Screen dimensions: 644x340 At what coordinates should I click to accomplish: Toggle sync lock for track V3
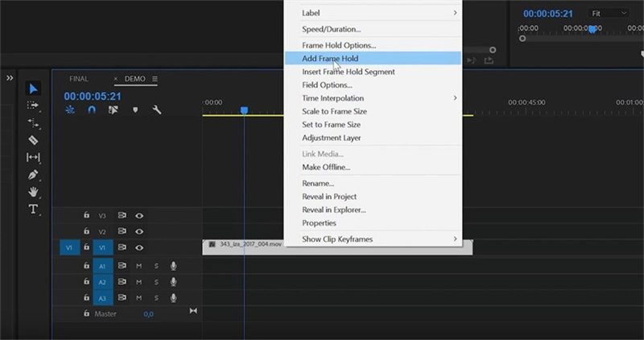[x=122, y=215]
